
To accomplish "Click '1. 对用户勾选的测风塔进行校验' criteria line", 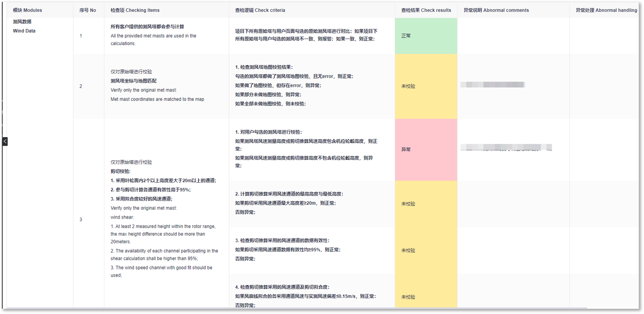I will [x=269, y=132].
